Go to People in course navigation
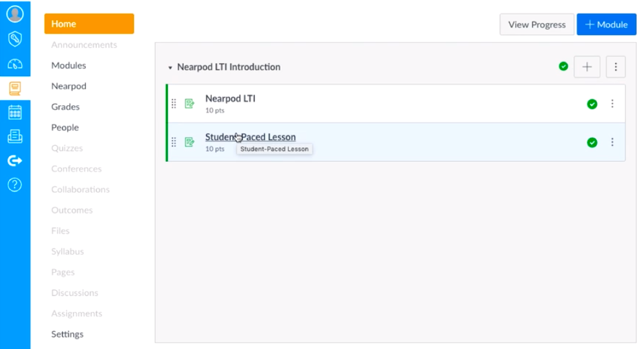This screenshot has width=644, height=349. click(x=65, y=127)
